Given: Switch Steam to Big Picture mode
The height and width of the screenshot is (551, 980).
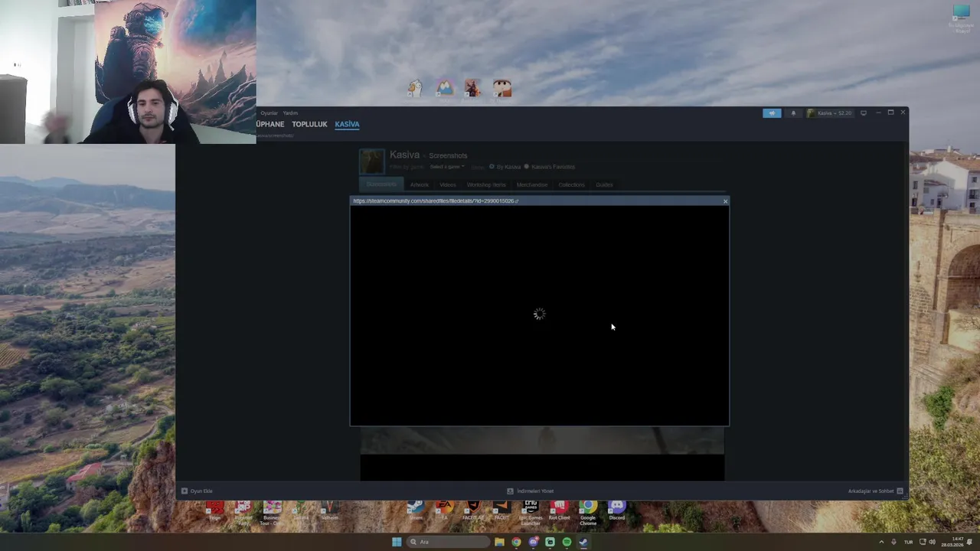Looking at the screenshot, I should coord(864,113).
